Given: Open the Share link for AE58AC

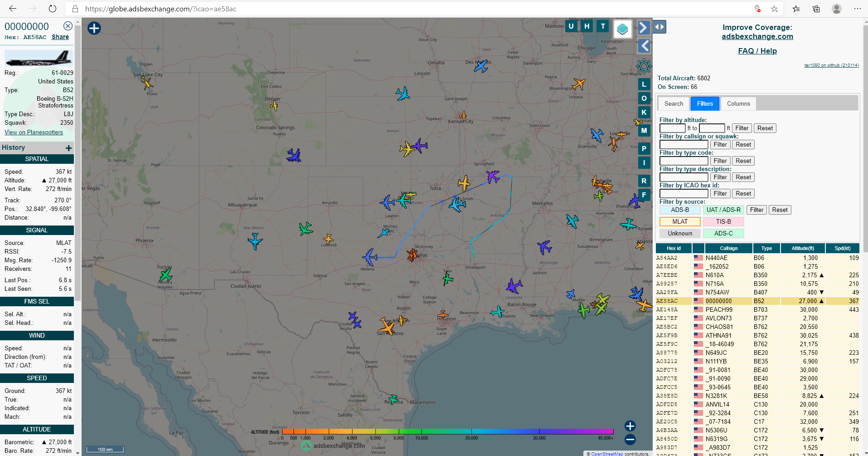Looking at the screenshot, I should point(60,37).
